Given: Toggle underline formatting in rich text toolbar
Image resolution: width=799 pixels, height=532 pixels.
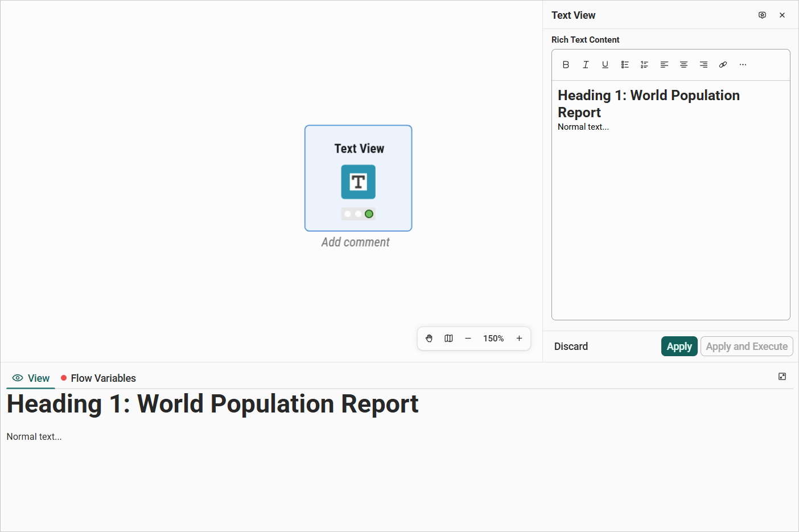Looking at the screenshot, I should [x=605, y=65].
